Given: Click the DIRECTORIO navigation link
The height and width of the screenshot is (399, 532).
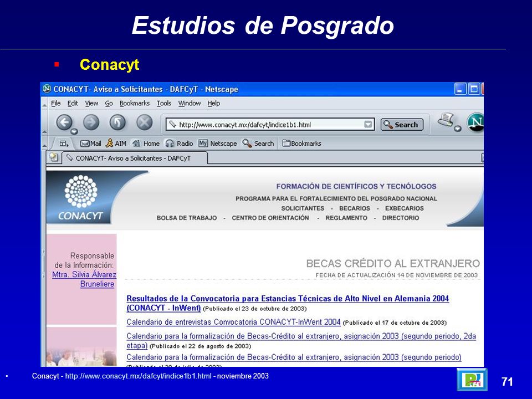Looking at the screenshot, I should tap(401, 218).
